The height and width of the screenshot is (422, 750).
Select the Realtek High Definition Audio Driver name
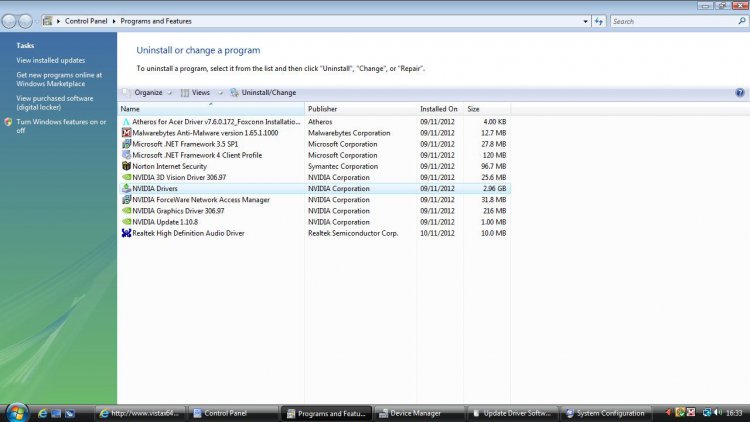[x=188, y=233]
